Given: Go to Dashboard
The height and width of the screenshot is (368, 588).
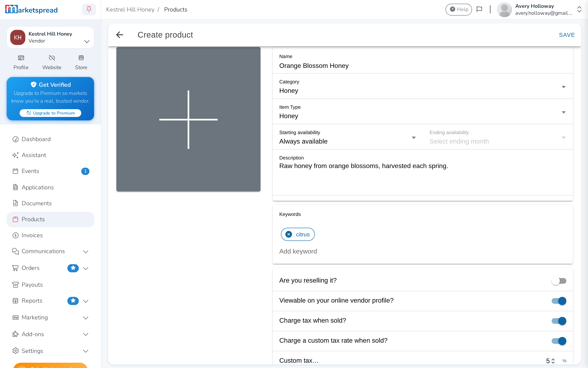Looking at the screenshot, I should tap(50, 139).
